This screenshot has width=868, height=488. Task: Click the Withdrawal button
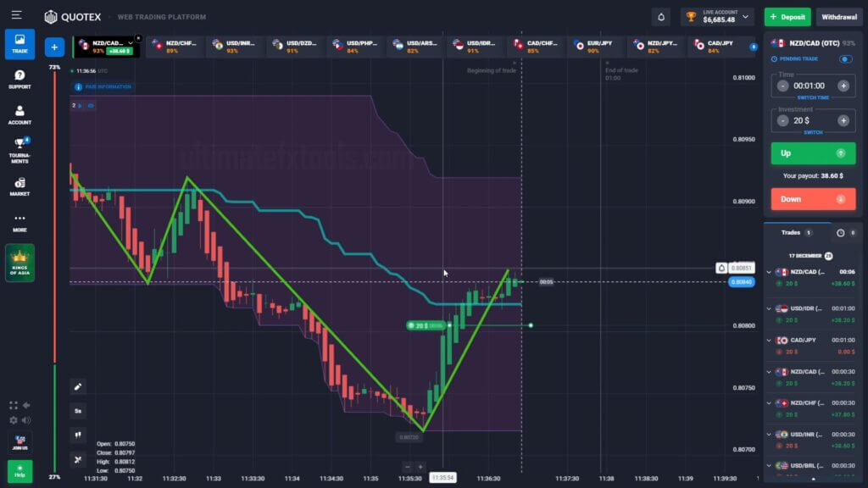click(x=839, y=17)
